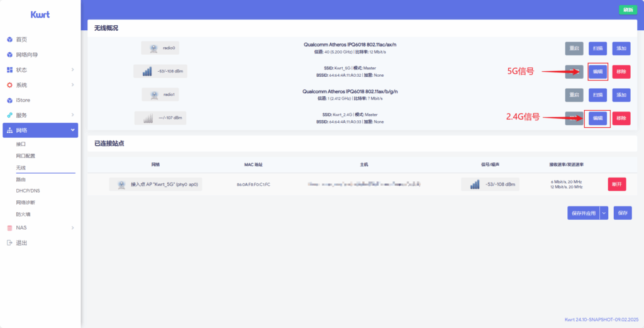Expand the 系统 sidebar menu
This screenshot has height=328, width=644.
tap(72, 85)
